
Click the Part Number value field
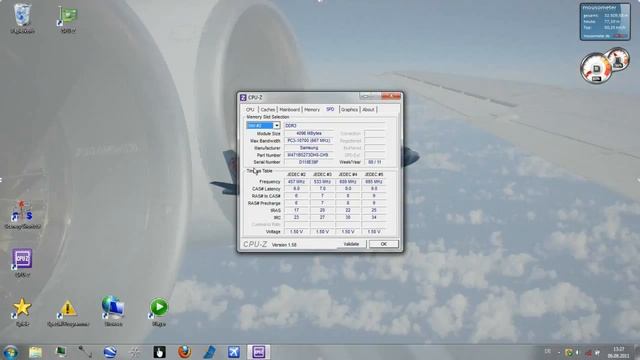[309, 155]
